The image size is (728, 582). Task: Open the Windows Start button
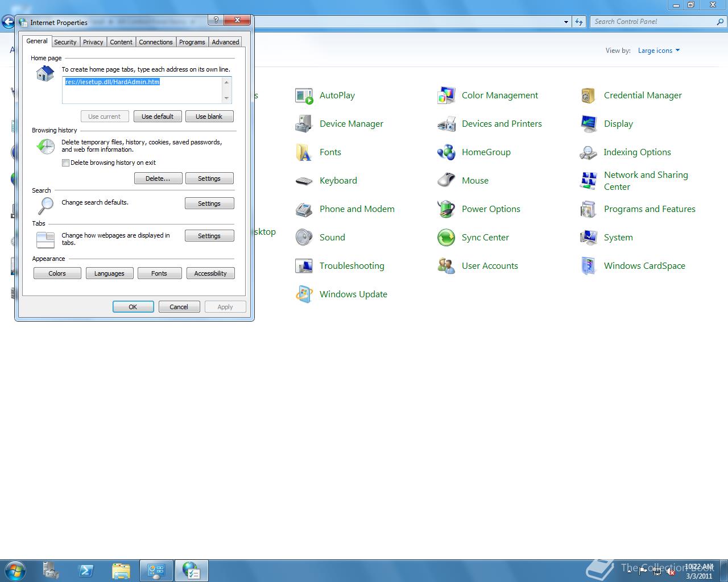click(15, 571)
